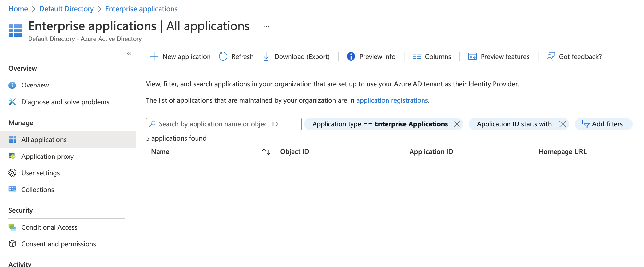The width and height of the screenshot is (644, 267).
Task: Click the Home breadcrumb link
Action: coord(18,9)
